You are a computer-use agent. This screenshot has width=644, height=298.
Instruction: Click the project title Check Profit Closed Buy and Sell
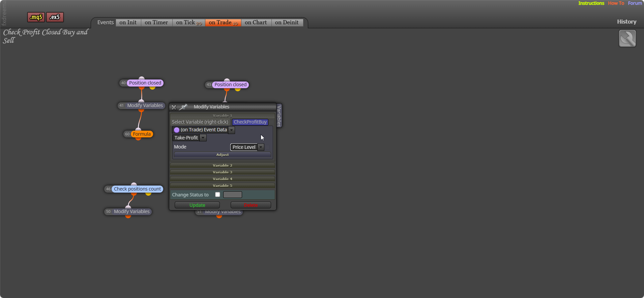pyautogui.click(x=46, y=36)
